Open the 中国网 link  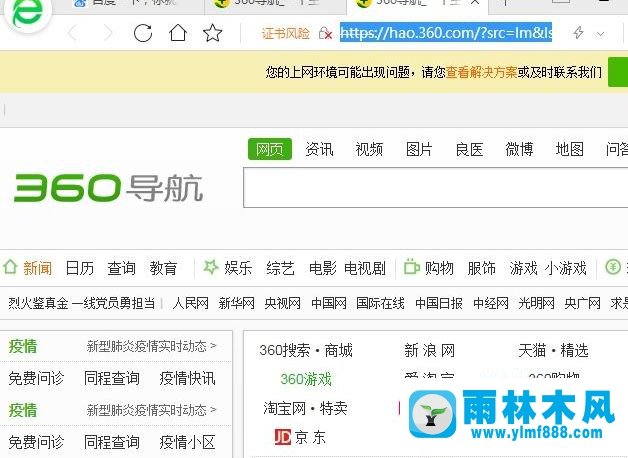pos(329,303)
